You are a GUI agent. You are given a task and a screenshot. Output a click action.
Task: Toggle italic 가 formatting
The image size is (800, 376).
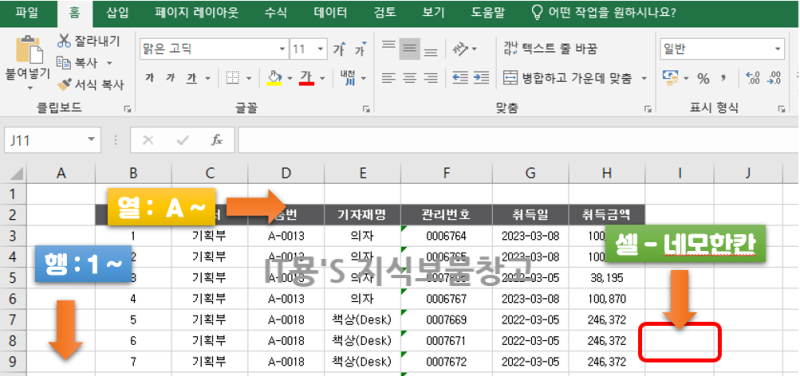pos(170,78)
